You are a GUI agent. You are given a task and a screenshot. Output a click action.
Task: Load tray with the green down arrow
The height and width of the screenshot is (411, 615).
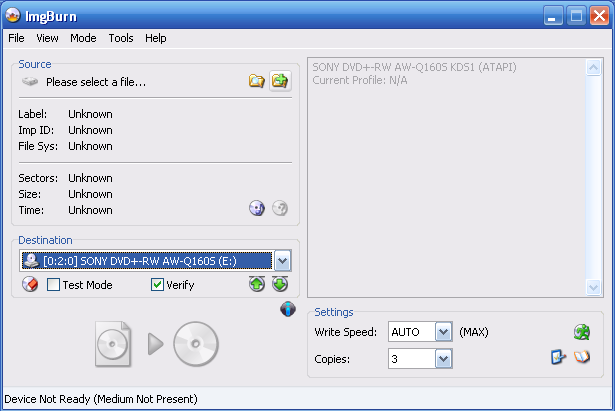point(280,284)
